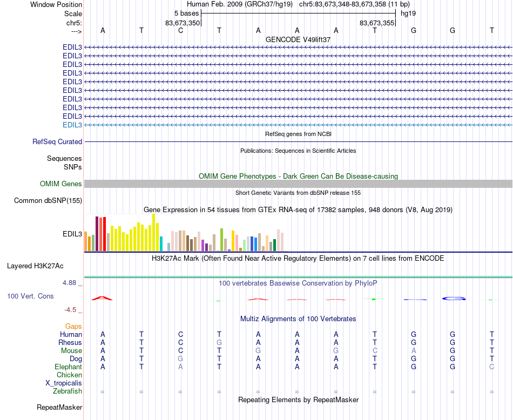Select the Chicken alignment row label
The height and width of the screenshot is (420, 513).
pyautogui.click(x=69, y=375)
